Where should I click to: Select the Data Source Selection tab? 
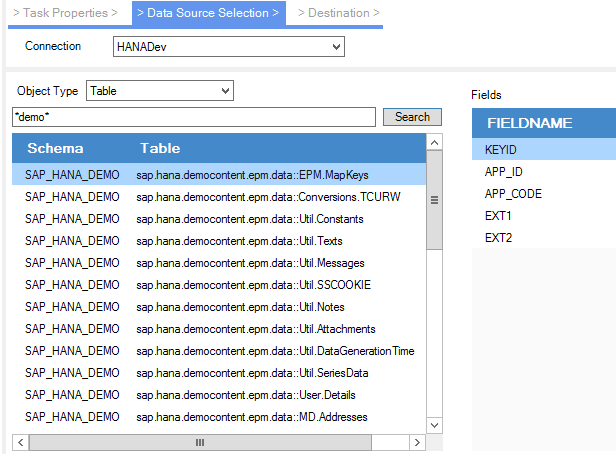click(209, 13)
